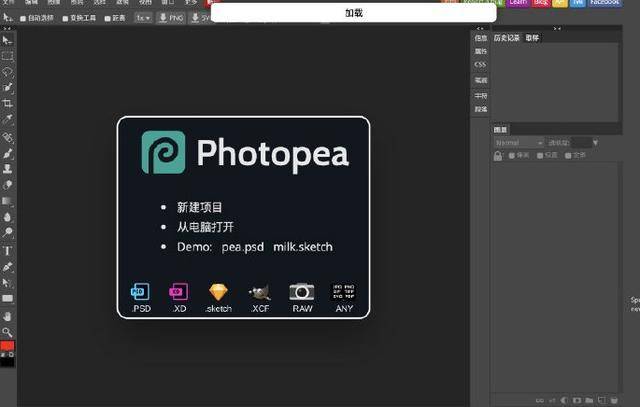Select the Crop tool
This screenshot has height=407, width=640.
tap(7, 103)
